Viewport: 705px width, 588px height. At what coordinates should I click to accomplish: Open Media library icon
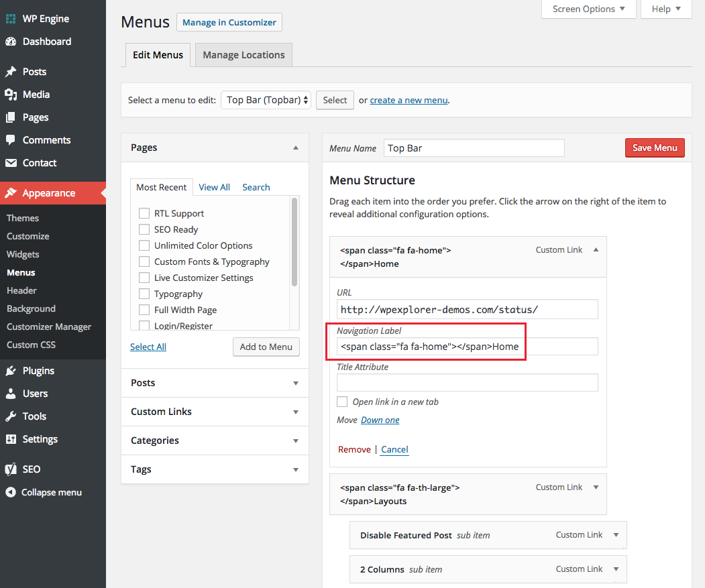11,95
